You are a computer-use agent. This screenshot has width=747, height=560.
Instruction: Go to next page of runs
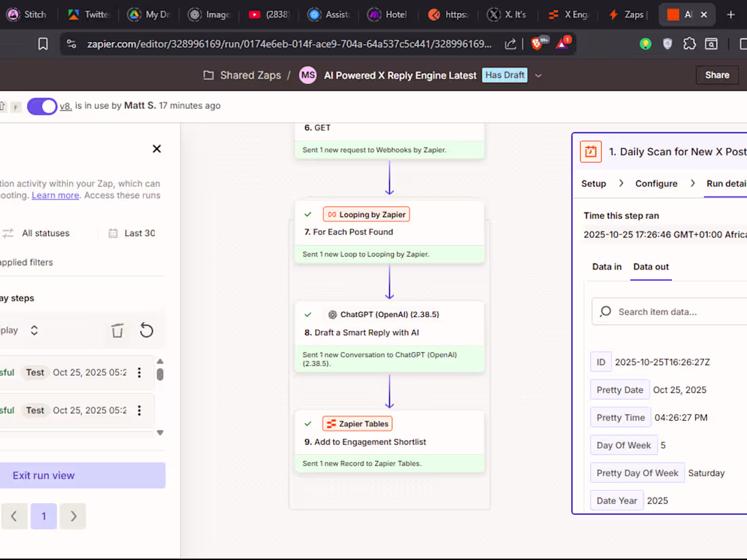tap(73, 516)
